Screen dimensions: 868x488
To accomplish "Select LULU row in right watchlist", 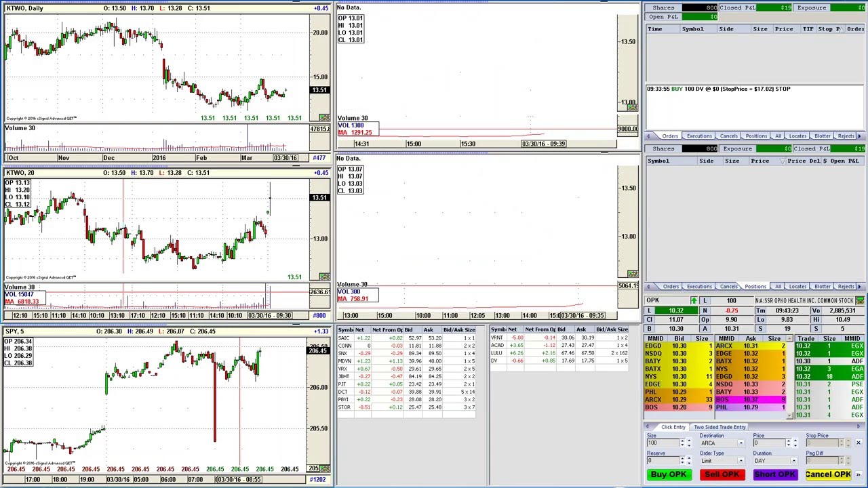I will point(559,353).
